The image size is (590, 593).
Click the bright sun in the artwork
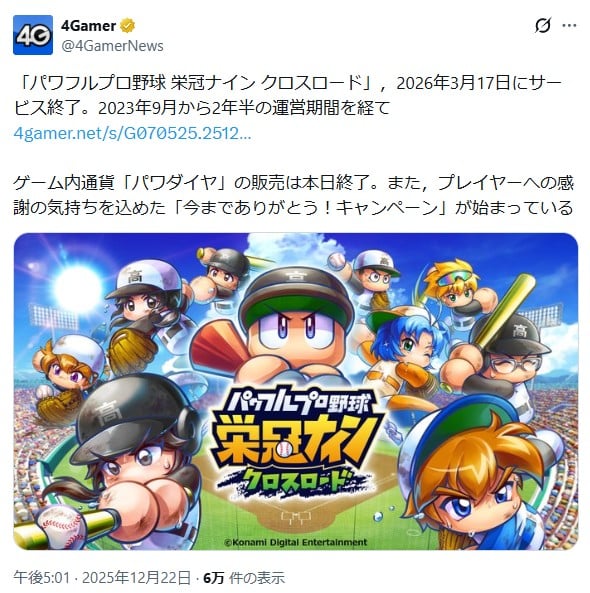[x=78, y=287]
